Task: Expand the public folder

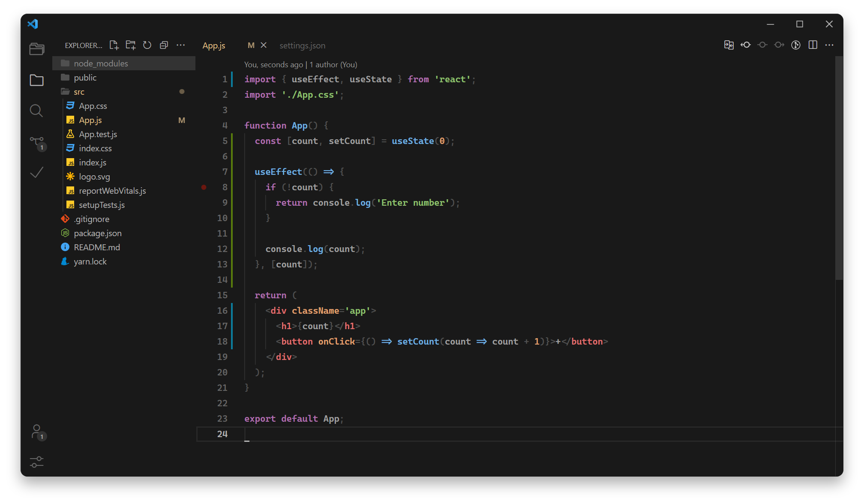Action: (85, 78)
